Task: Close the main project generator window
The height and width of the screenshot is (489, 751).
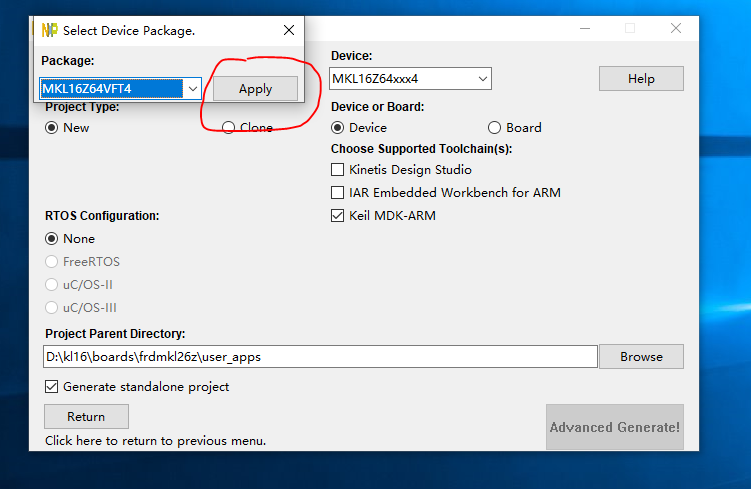Action: 677,29
